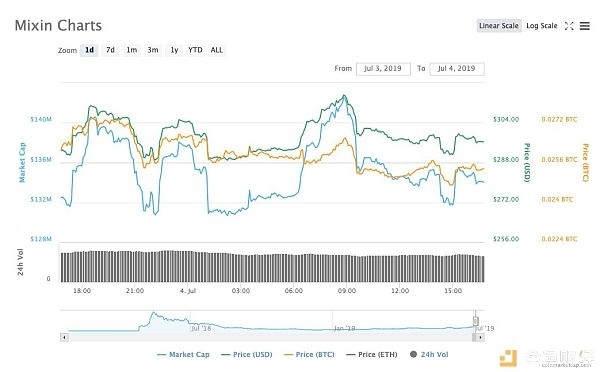Screen dimensions: 600x372
Task: Open the To date field
Action: click(457, 69)
